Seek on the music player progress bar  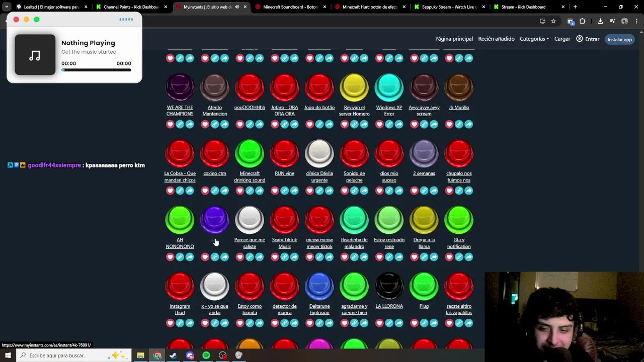(x=96, y=70)
